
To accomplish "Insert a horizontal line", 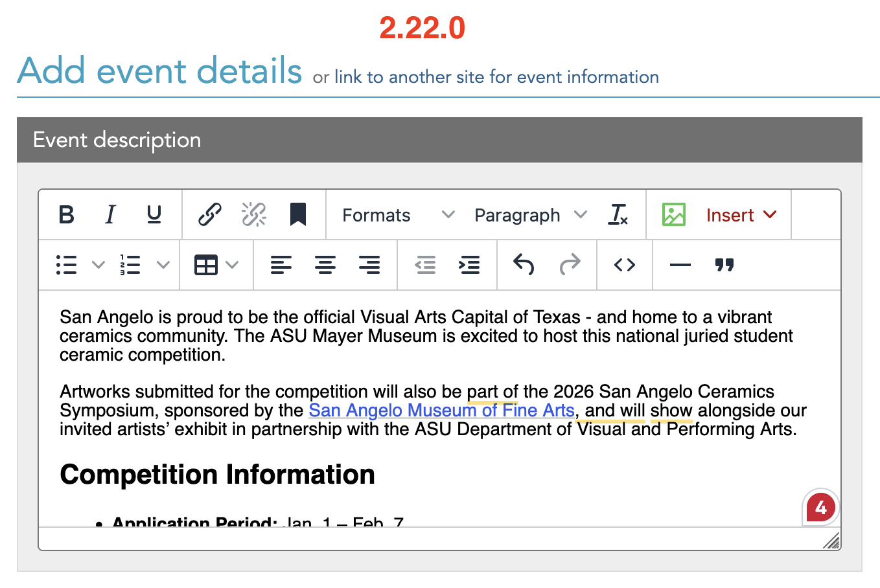I will [680, 265].
